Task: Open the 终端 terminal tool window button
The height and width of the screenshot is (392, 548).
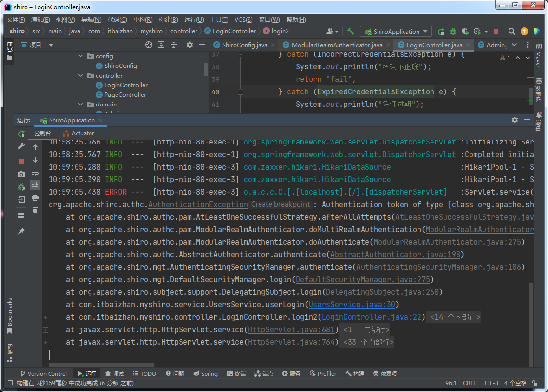Action: click(x=236, y=374)
